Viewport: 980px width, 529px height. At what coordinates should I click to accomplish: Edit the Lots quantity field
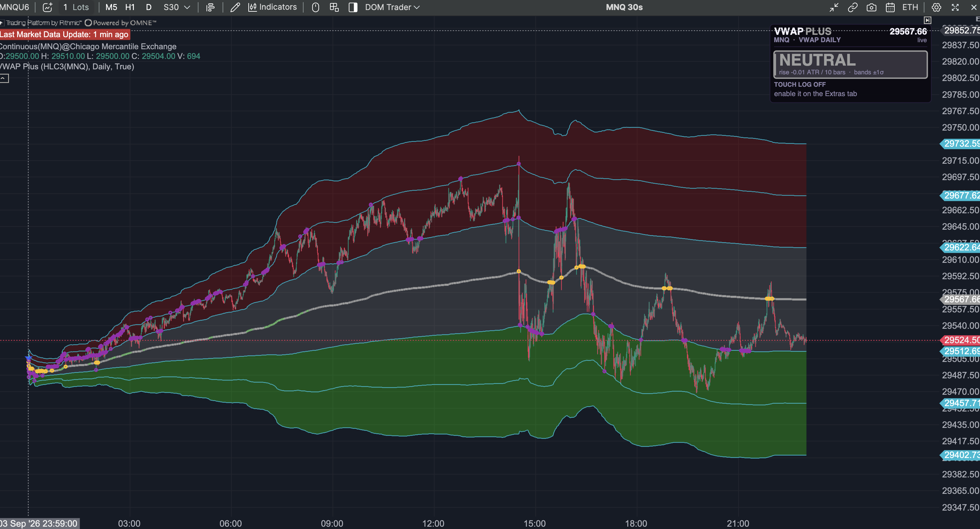76,7
